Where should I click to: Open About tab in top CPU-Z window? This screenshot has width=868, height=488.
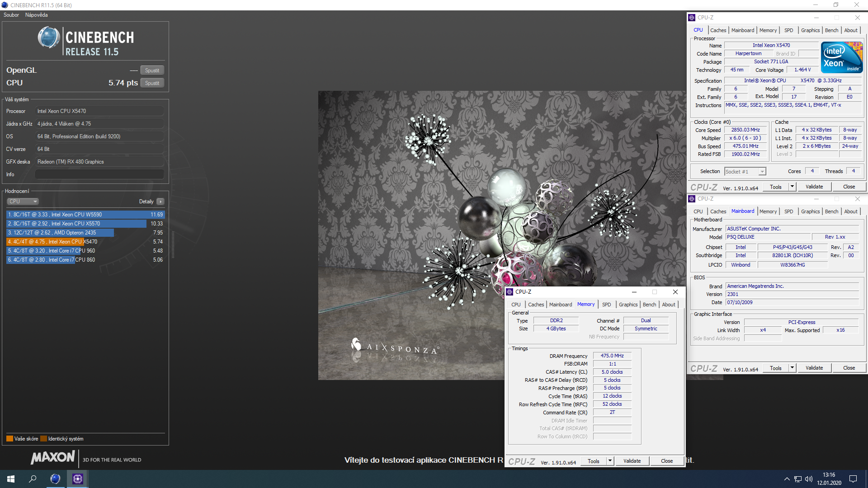[851, 30]
